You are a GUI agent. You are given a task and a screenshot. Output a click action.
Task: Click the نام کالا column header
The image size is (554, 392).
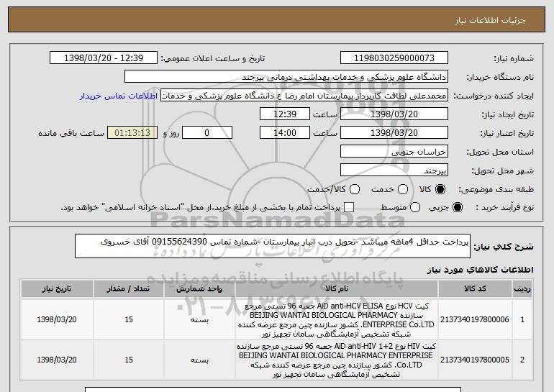337,289
